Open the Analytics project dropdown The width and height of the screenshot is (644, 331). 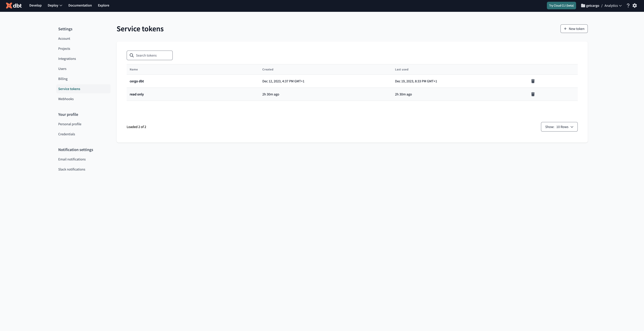pos(613,6)
